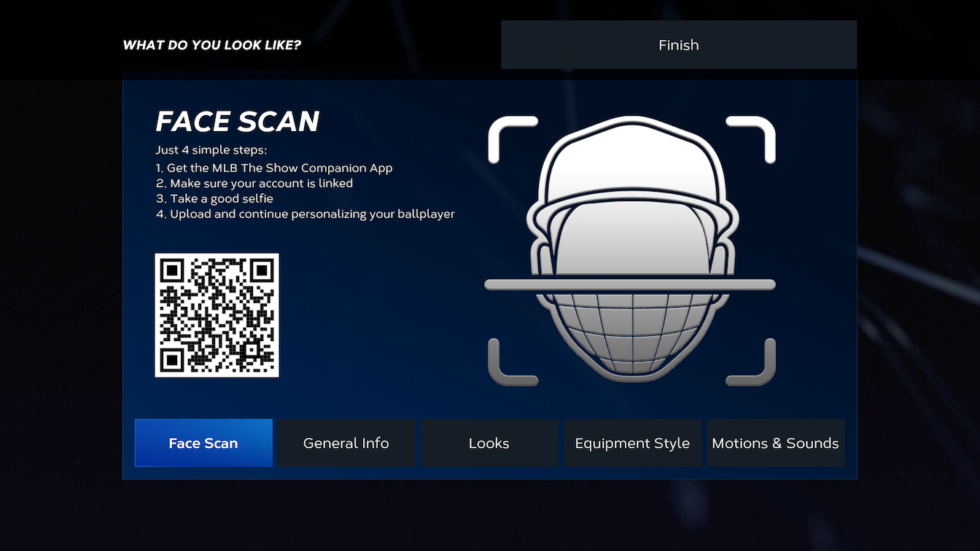Click 'Upload and continue personalizing your ballplayer' step
The height and width of the screenshot is (551, 980).
tap(305, 214)
